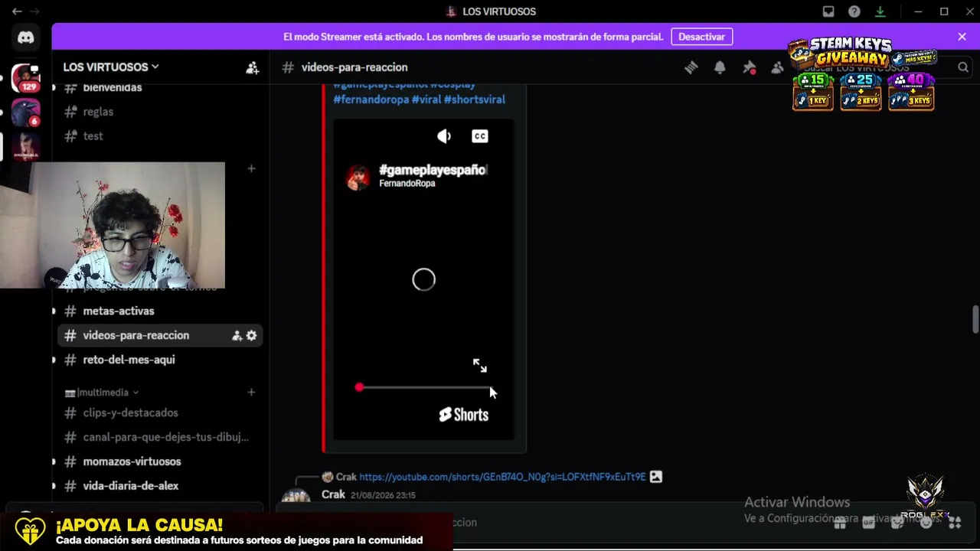980x551 pixels.
Task: Open the LOS VIRTUOSOS server dropdown
Action: pos(111,67)
